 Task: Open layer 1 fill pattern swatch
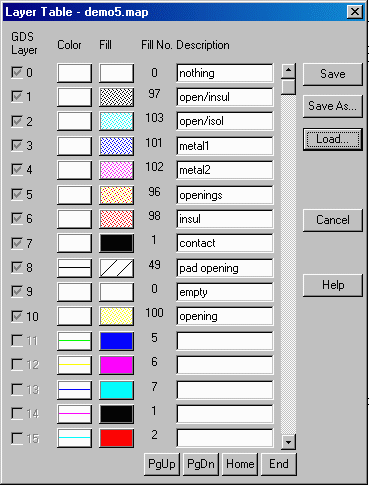[x=116, y=97]
